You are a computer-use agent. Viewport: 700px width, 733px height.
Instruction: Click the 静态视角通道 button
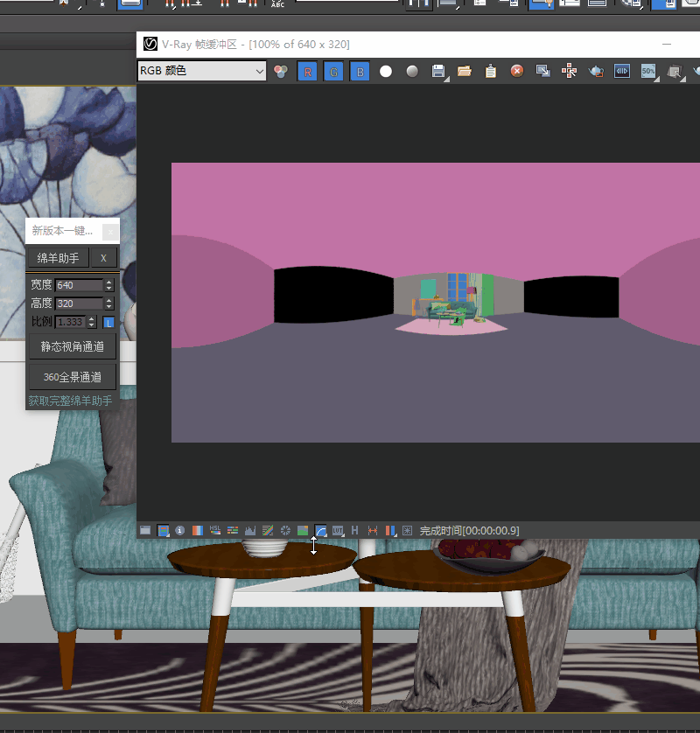point(73,346)
